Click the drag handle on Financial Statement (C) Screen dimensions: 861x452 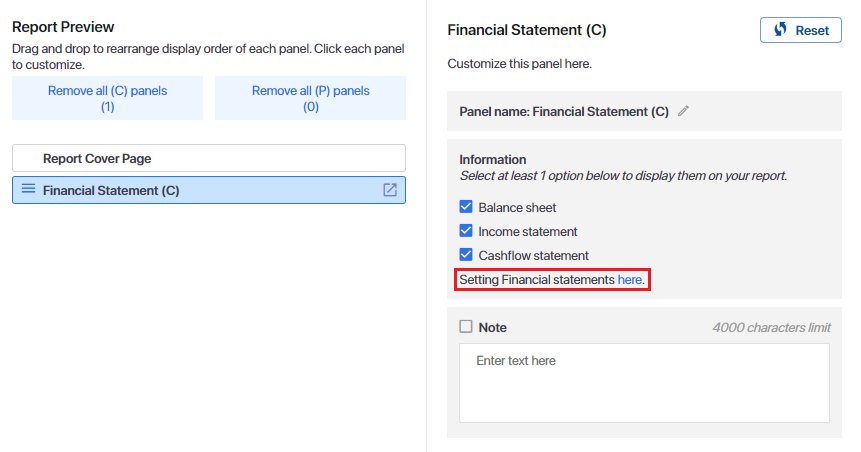click(28, 189)
